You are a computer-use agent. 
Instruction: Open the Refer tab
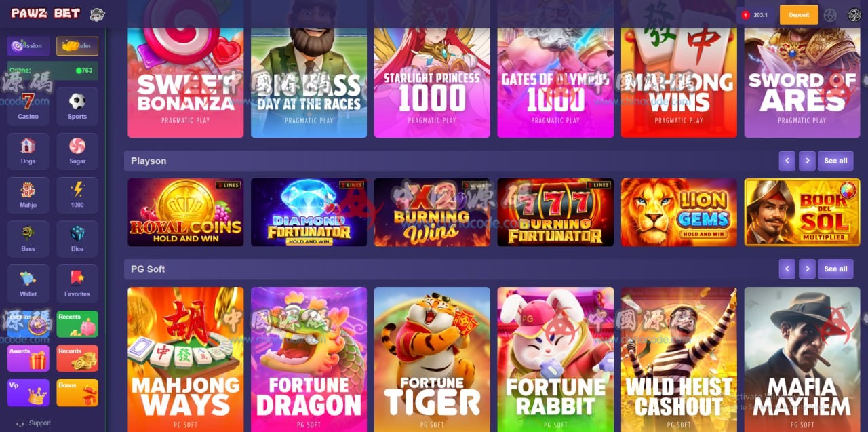tap(77, 46)
